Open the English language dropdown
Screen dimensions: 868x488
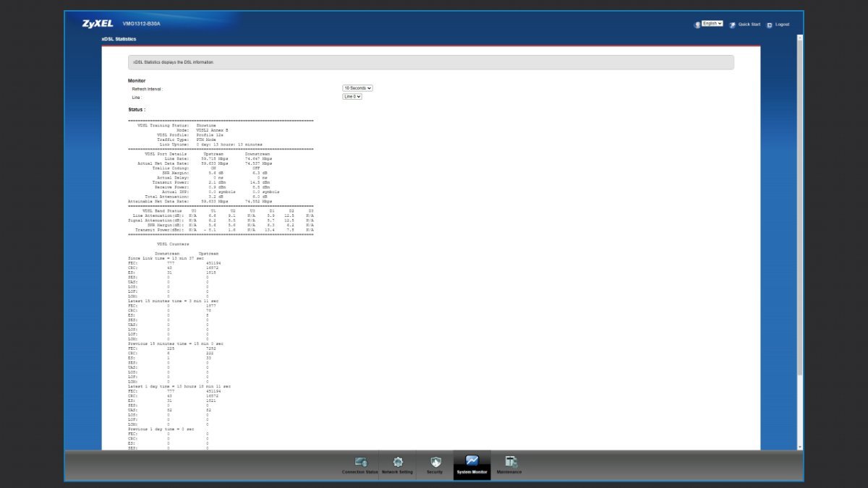tap(712, 24)
